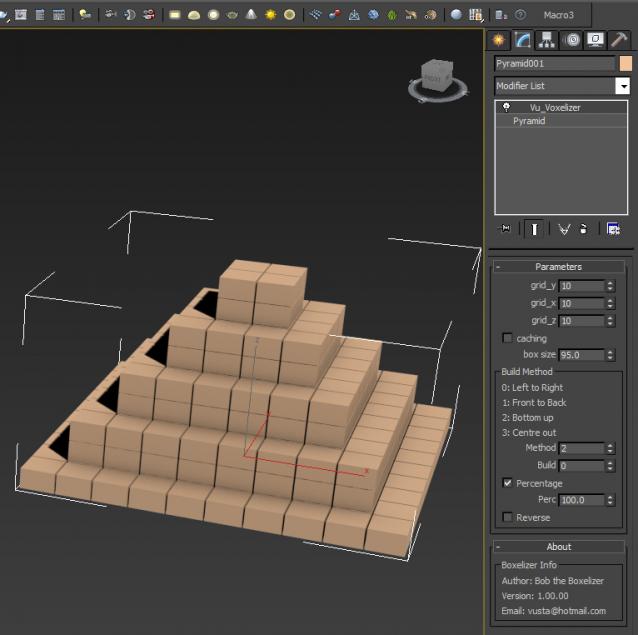Click the '0: Left to Right' text
Image resolution: width=638 pixels, height=635 pixels.
click(x=532, y=388)
